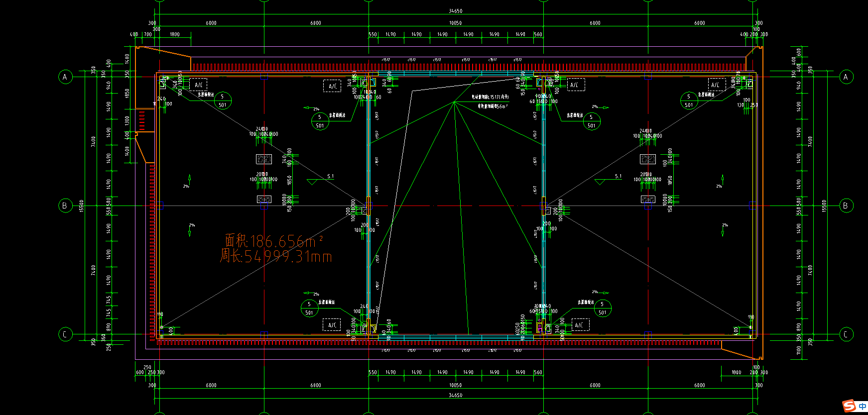Select grid axis bubble B on the right side

[846, 206]
